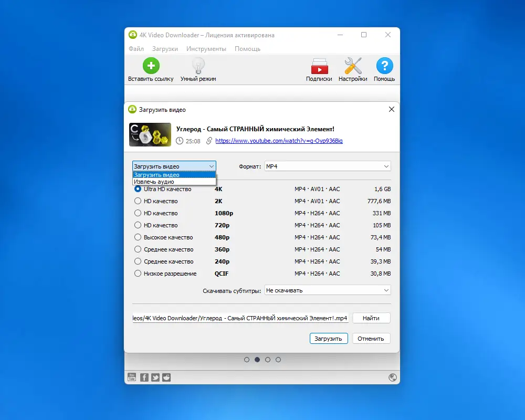
Task: Go to the first page dot
Action: point(247,360)
